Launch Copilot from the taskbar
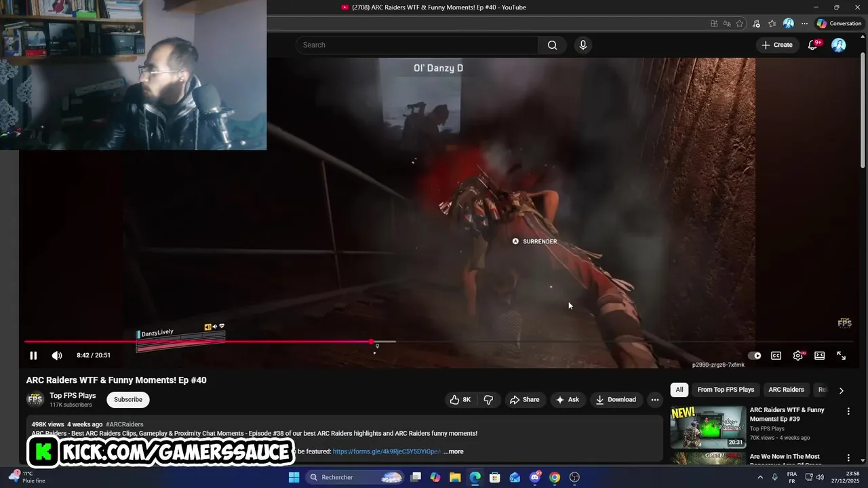868x488 pixels. [435, 477]
